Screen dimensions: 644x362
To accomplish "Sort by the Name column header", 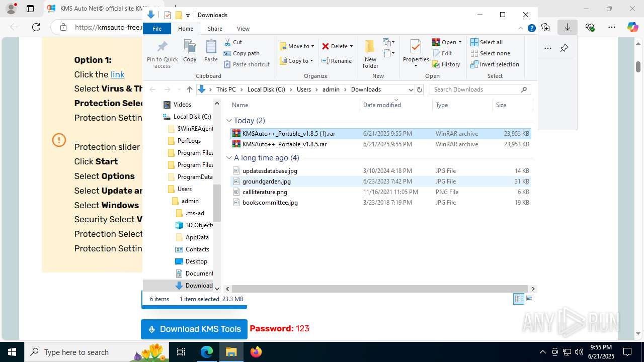I will pyautogui.click(x=294, y=105).
